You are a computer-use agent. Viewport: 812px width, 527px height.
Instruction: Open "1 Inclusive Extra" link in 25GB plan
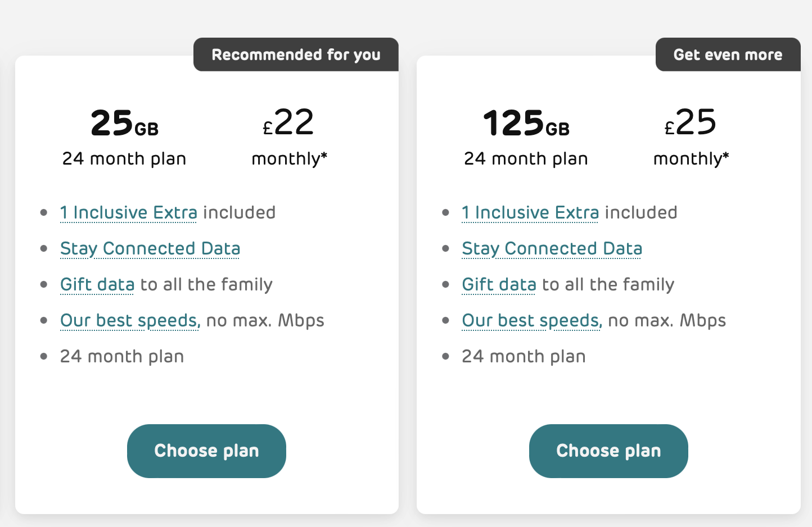[x=129, y=213]
